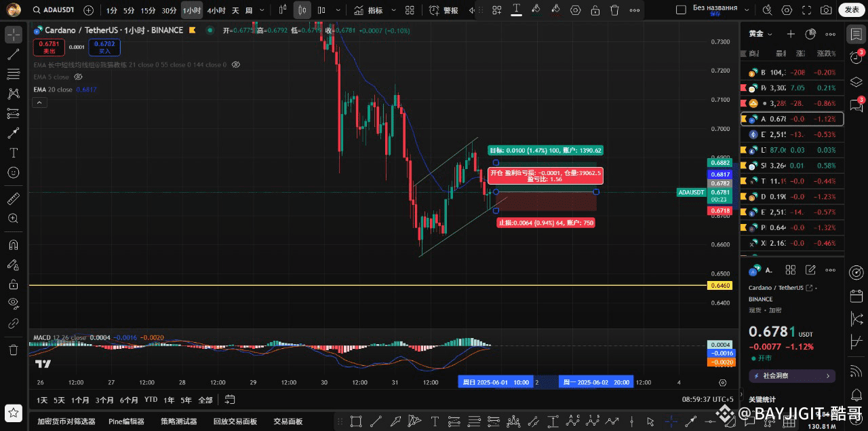Take a chart snapshot with camera icon
The height and width of the screenshot is (431, 868).
(x=826, y=10)
